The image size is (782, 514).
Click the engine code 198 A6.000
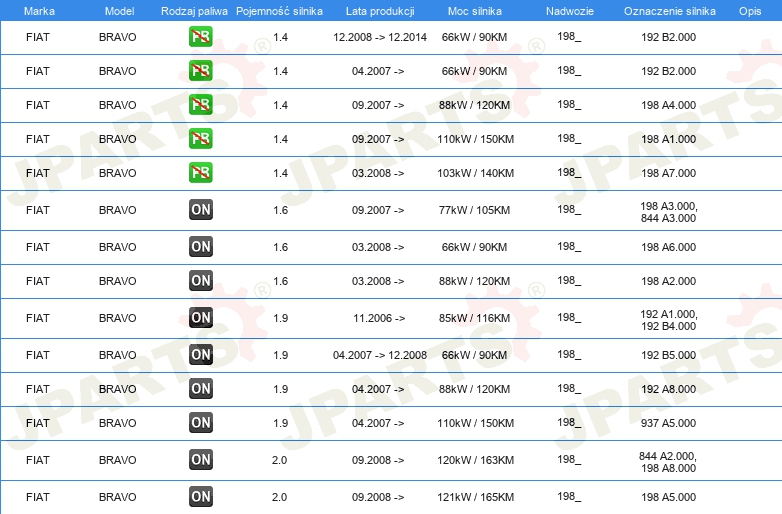coord(669,247)
